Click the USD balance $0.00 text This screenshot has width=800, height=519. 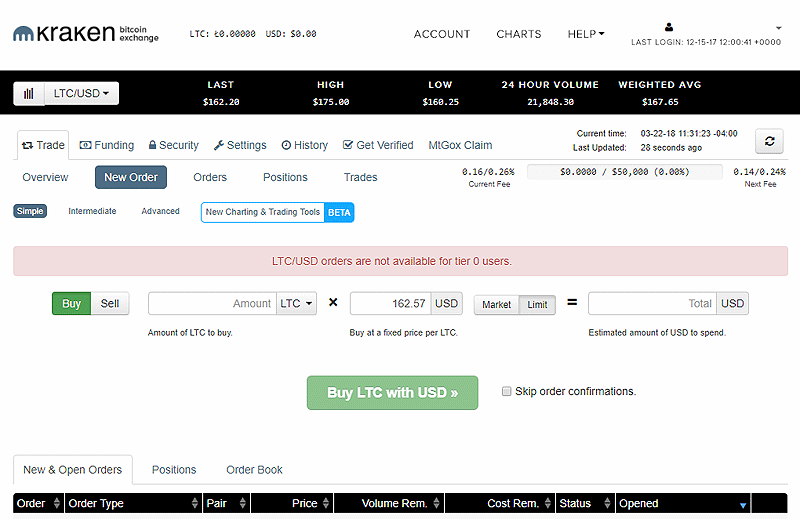pos(291,34)
